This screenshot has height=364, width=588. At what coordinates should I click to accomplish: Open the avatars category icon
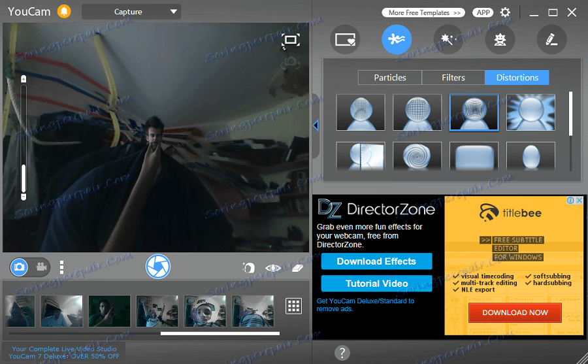point(500,39)
